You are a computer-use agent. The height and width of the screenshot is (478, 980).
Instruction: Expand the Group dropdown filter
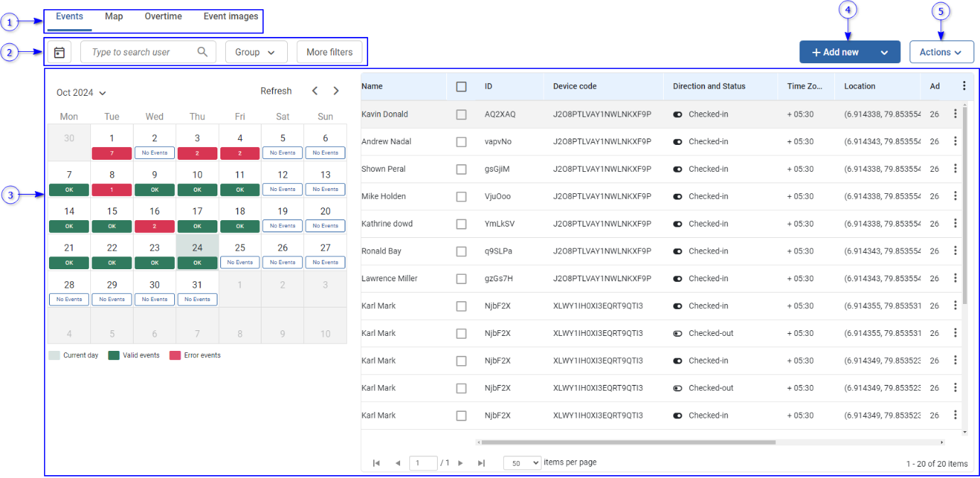(256, 52)
